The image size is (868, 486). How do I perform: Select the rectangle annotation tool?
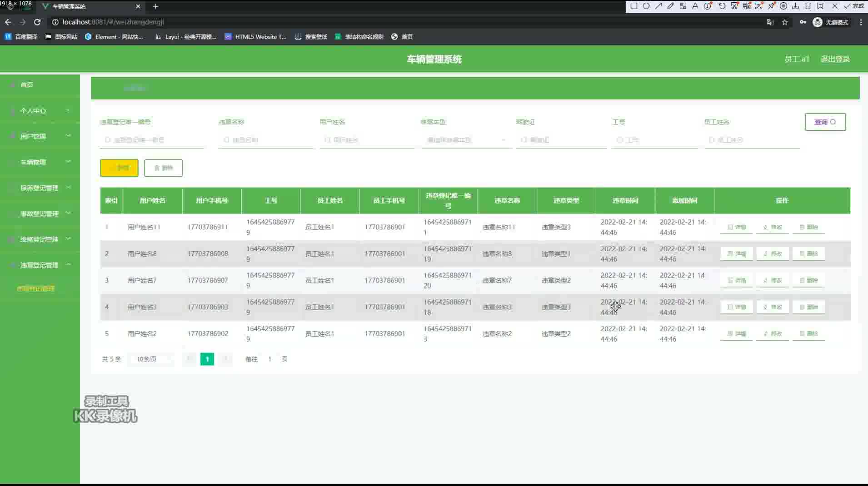634,6
